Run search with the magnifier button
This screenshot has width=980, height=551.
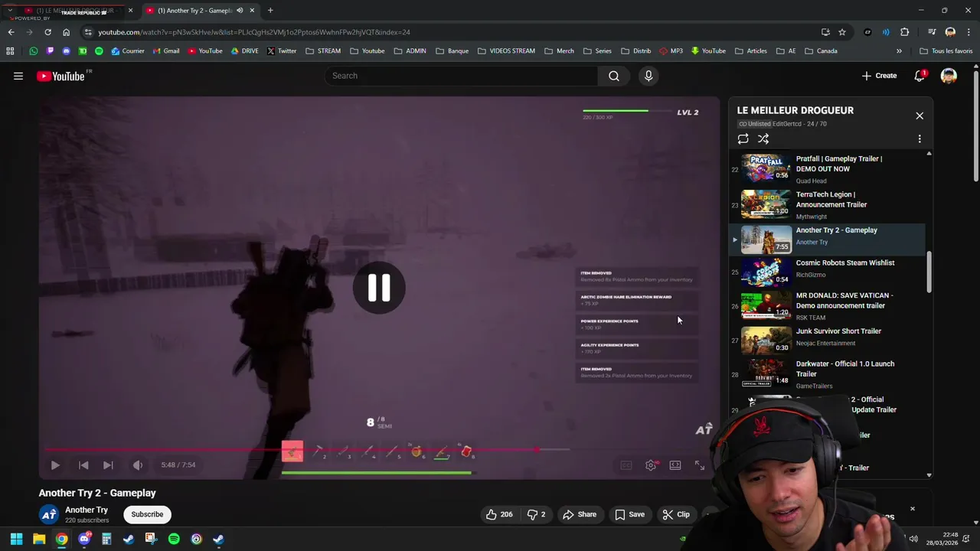tap(614, 76)
